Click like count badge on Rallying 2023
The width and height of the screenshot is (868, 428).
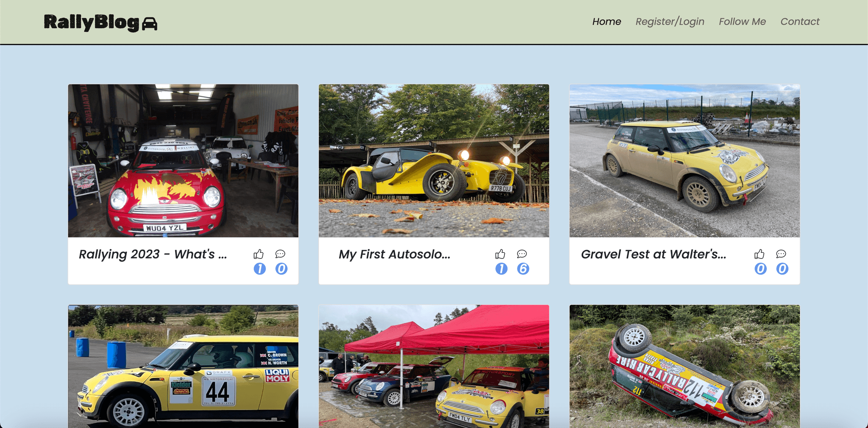tap(260, 269)
